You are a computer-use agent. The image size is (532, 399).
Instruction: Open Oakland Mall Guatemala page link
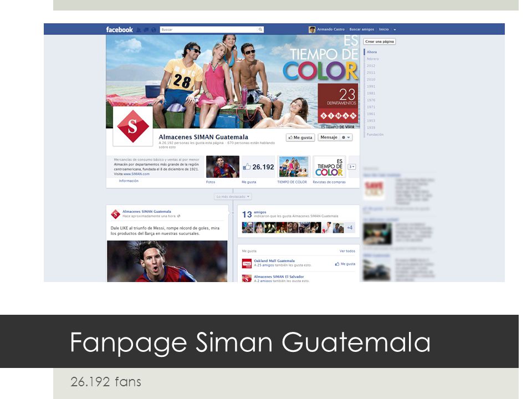(274, 261)
